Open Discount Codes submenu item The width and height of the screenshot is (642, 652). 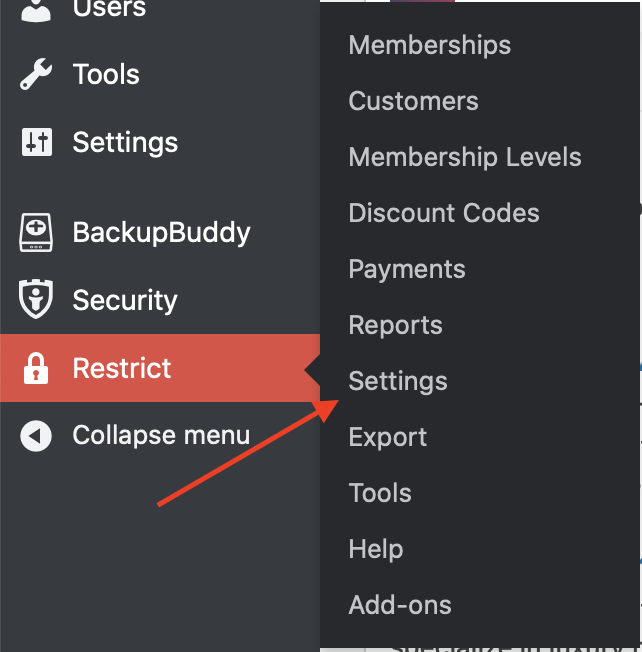coord(444,213)
